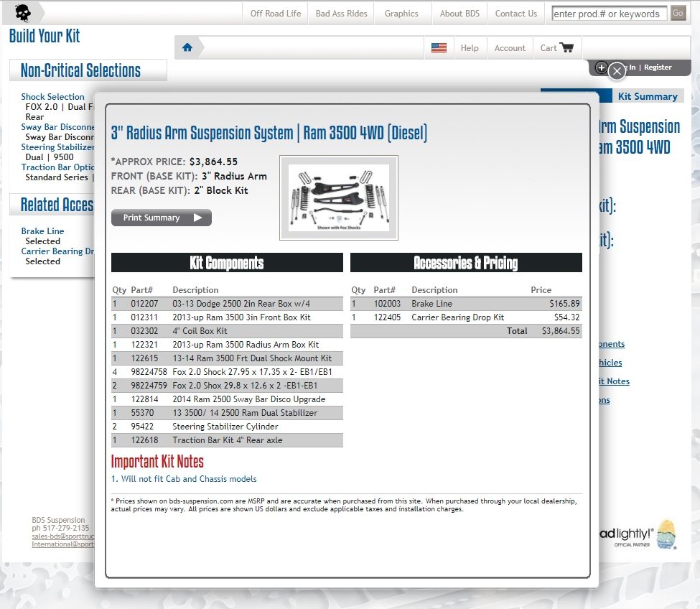The image size is (700, 609).
Task: Select part number 98224759 row
Action: (227, 386)
